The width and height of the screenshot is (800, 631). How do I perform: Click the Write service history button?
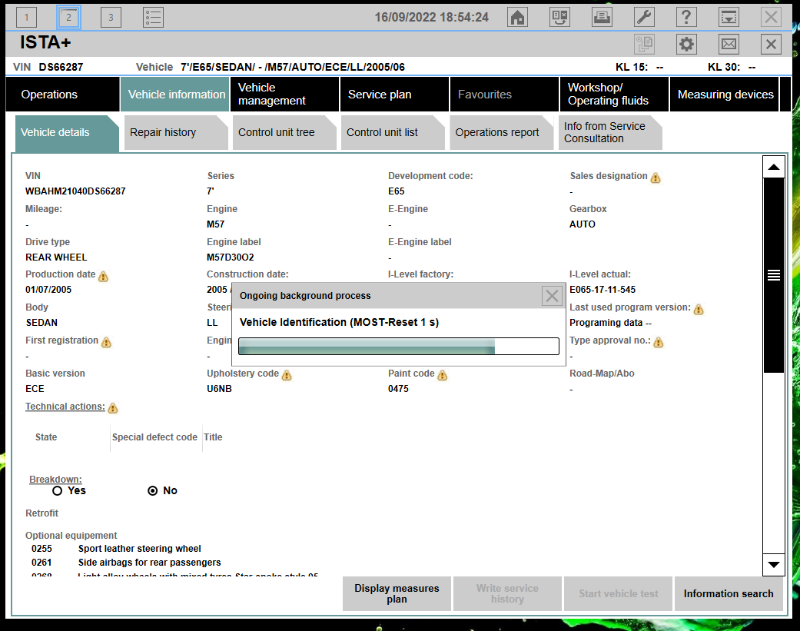507,594
